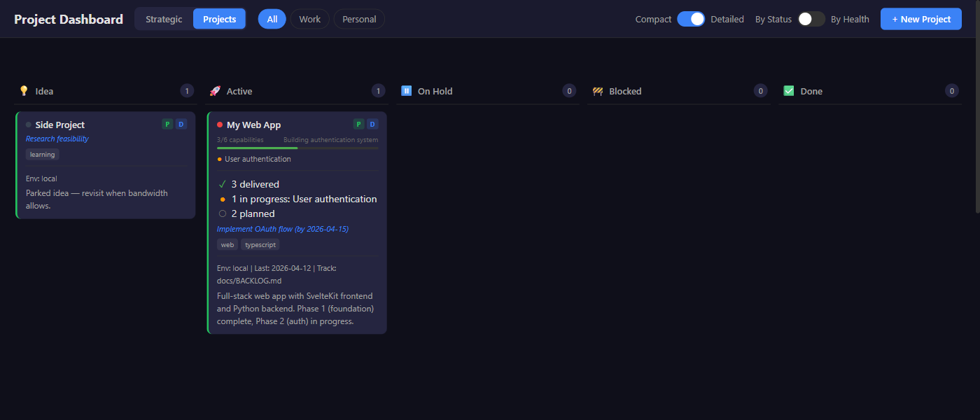The image size is (980, 420).
Task: Select the Personal filter tab
Action: pyautogui.click(x=359, y=19)
